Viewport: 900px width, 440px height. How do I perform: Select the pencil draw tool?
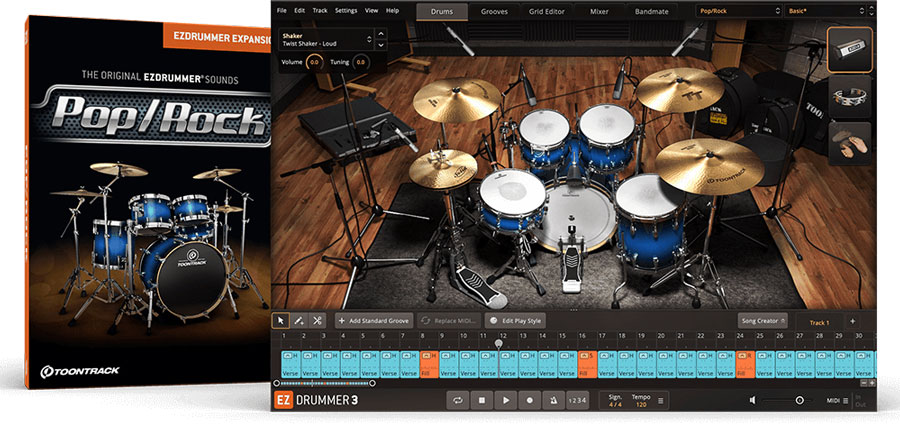pos(299,320)
